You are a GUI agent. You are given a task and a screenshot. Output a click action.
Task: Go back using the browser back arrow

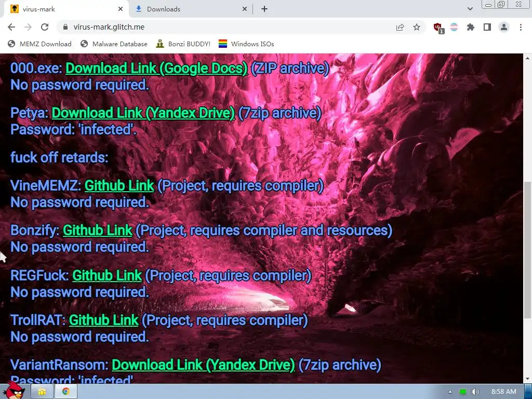11,27
